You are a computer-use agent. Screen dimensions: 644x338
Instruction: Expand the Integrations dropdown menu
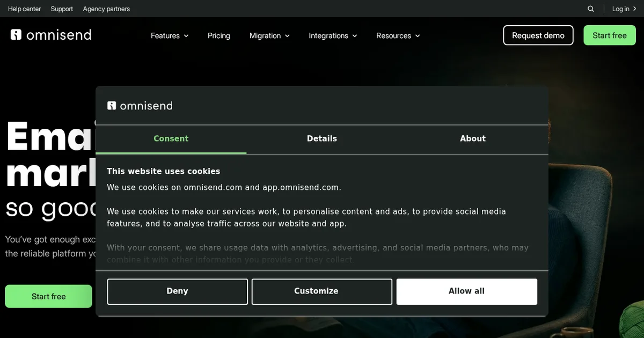[x=333, y=35]
